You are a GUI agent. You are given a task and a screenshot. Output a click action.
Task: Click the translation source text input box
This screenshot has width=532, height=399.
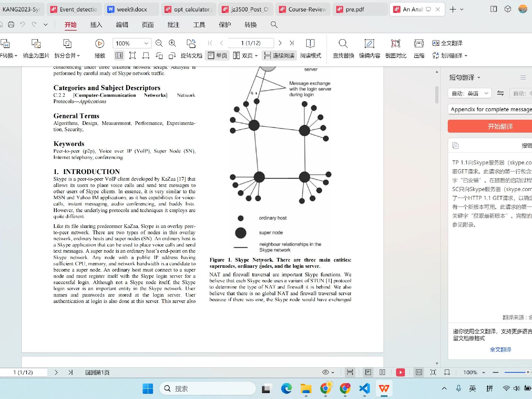[490, 109]
